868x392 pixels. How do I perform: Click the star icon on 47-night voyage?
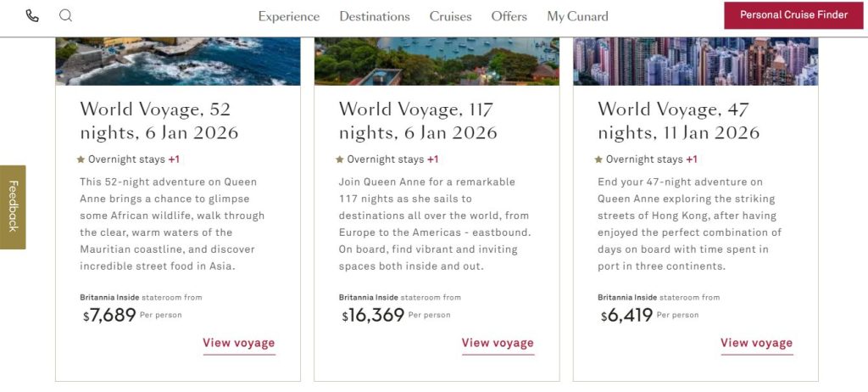598,160
